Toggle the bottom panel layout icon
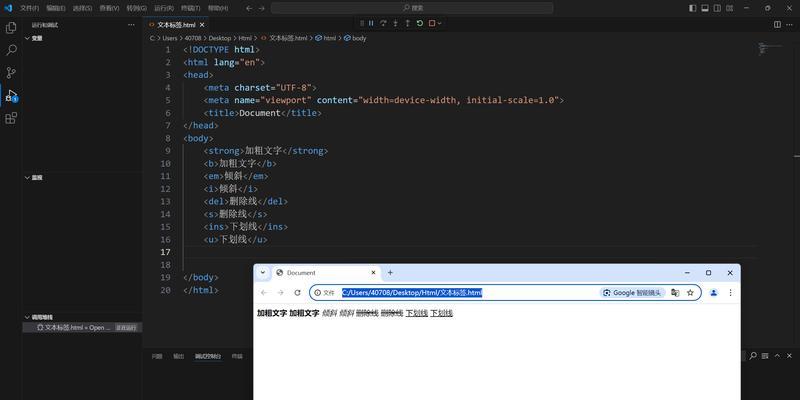This screenshot has height=400, width=800. pyautogui.click(x=705, y=8)
